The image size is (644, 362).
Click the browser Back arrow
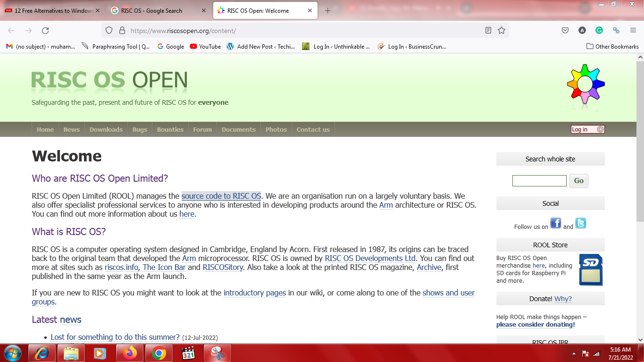tap(11, 30)
